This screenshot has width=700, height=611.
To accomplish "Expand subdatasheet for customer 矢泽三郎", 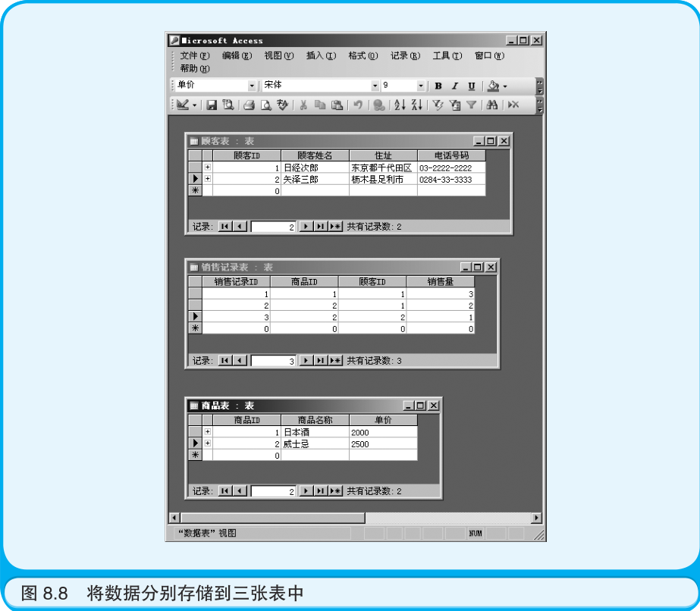I will [x=208, y=179].
